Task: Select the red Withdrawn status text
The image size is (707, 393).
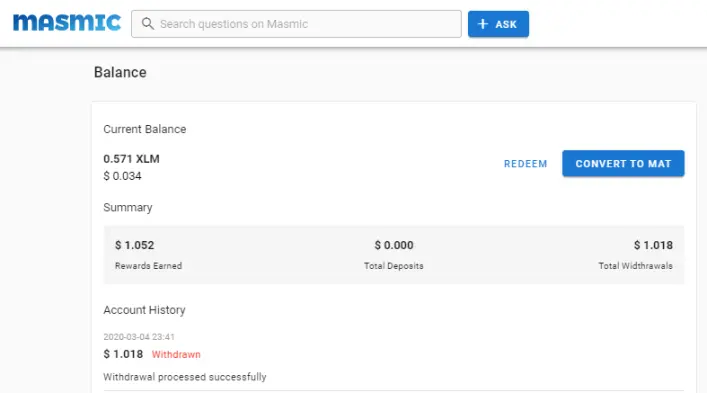Action: (176, 354)
